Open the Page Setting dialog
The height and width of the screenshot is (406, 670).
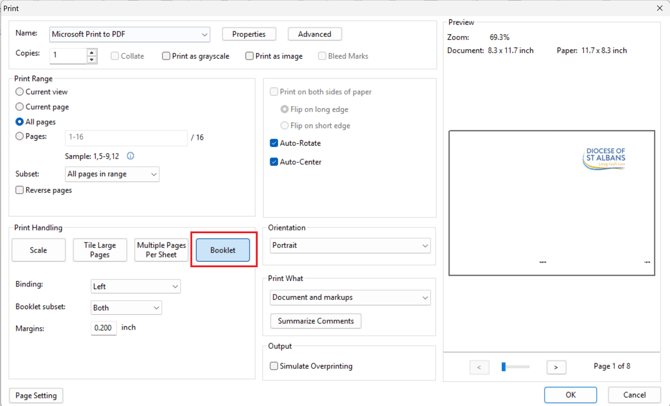click(x=35, y=395)
